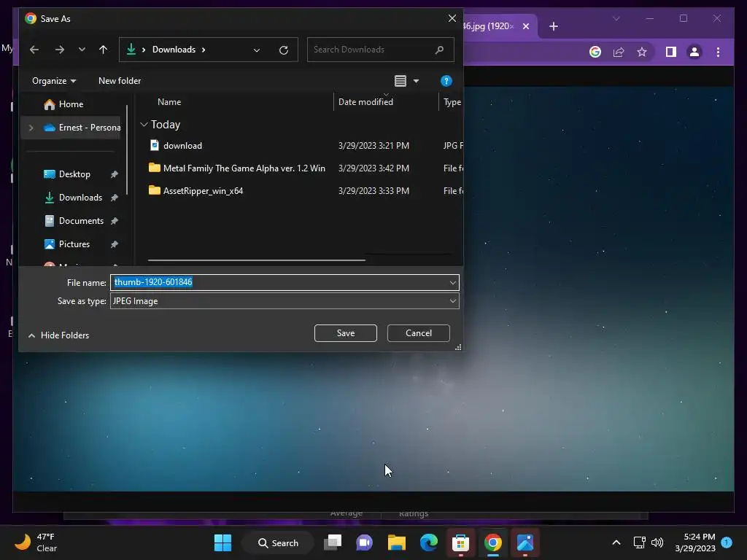Open Documents in navigation pane
Viewport: 747px width, 560px height.
click(x=81, y=221)
